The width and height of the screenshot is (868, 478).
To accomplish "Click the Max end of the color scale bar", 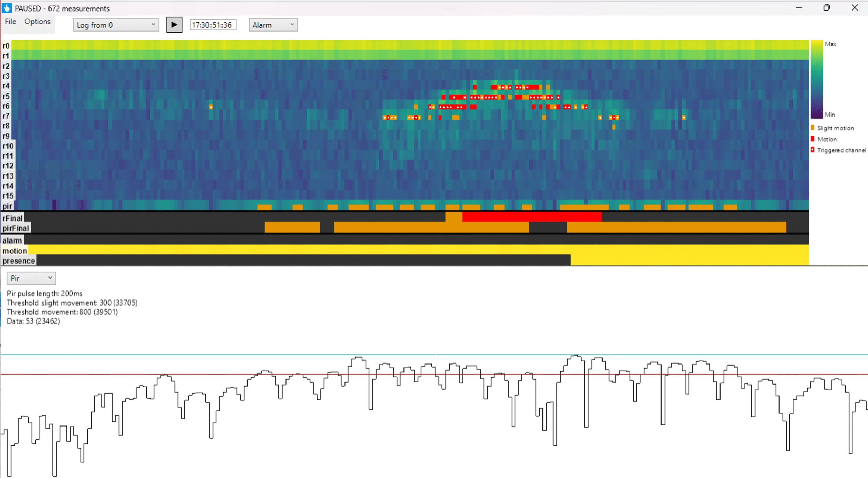I will (x=816, y=44).
